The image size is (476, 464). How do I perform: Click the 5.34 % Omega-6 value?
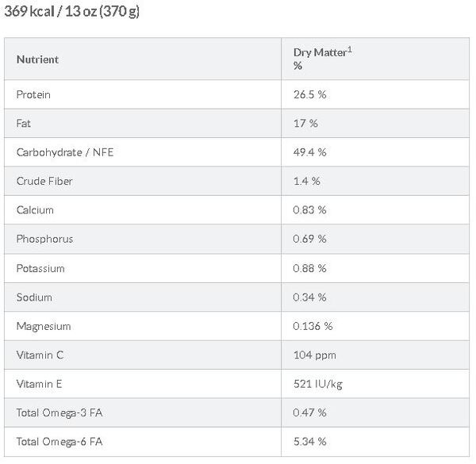coord(309,442)
